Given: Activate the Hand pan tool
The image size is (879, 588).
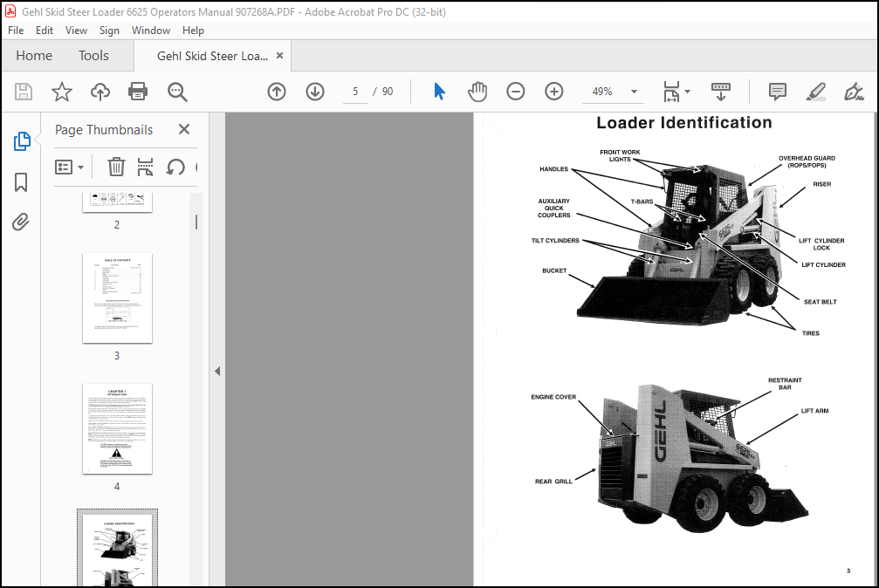Looking at the screenshot, I should coord(477,92).
